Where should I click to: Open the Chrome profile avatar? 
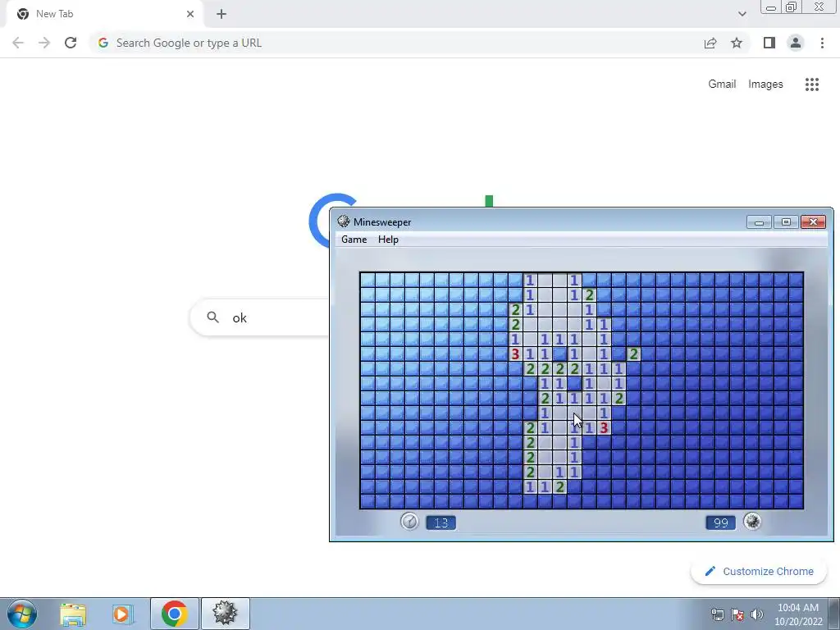coord(796,43)
